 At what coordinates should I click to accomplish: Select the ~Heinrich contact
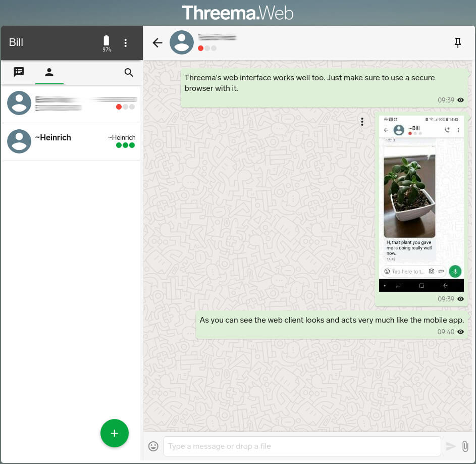[71, 142]
